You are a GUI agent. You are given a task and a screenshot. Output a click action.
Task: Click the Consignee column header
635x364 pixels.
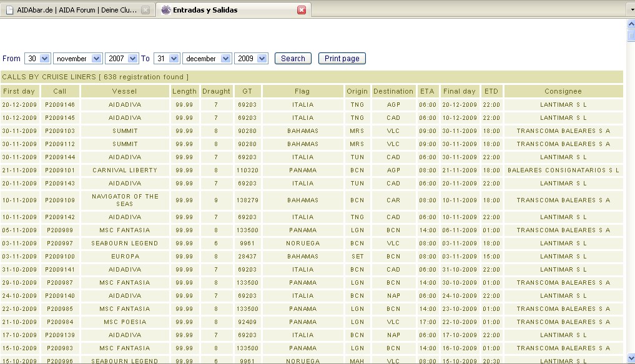click(563, 91)
